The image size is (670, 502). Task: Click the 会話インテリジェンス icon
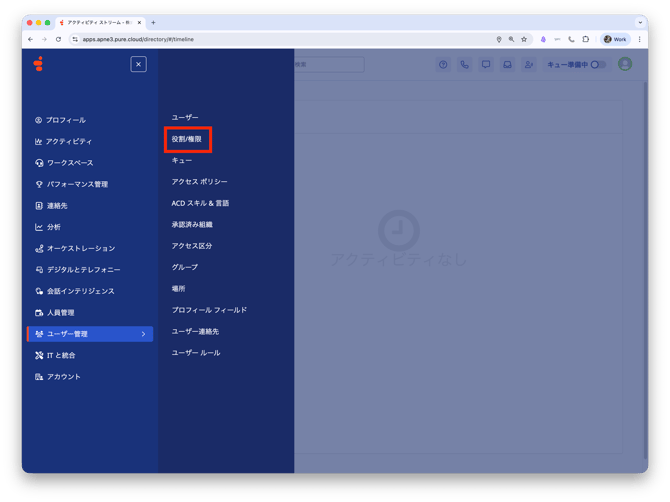point(39,291)
